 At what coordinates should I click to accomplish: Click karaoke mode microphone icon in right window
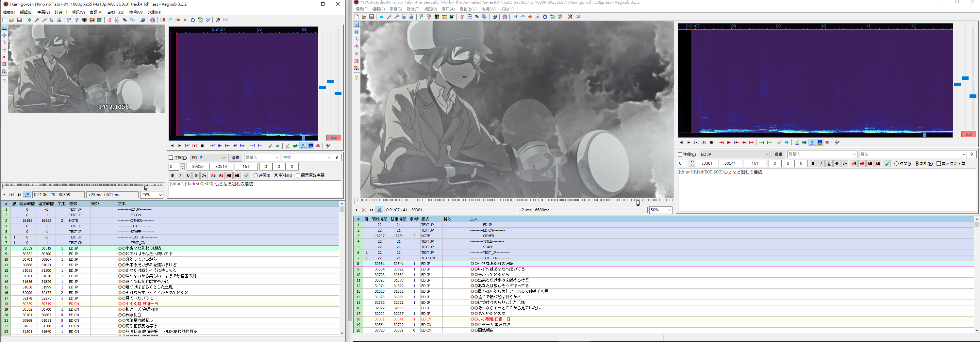click(837, 143)
